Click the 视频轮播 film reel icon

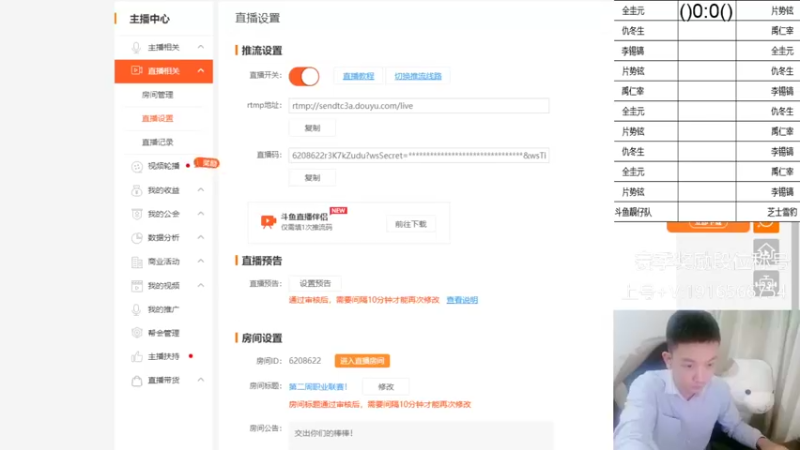[x=137, y=166]
